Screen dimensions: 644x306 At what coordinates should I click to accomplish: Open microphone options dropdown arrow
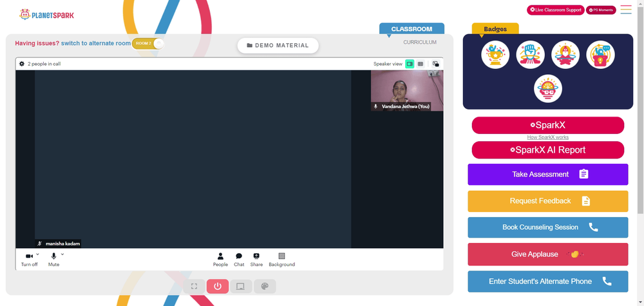point(62,254)
